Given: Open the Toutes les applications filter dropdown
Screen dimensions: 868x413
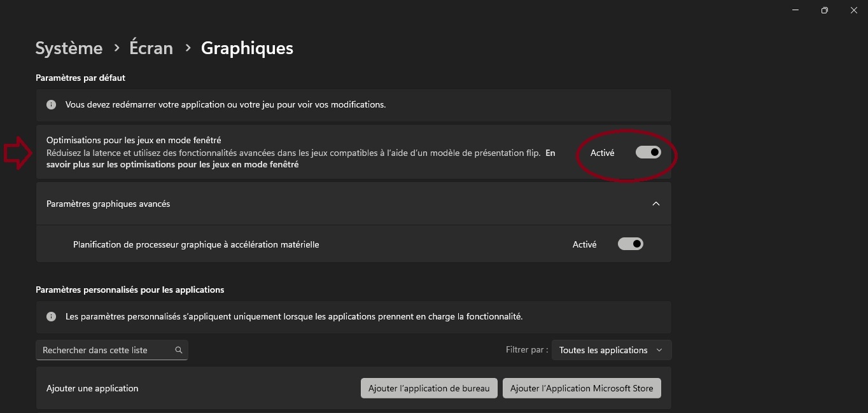Looking at the screenshot, I should 611,350.
